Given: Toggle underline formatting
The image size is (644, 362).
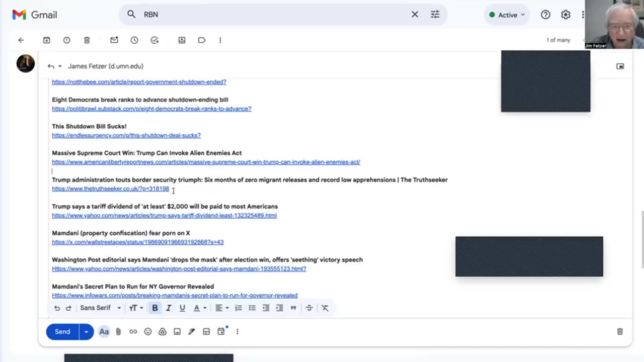Looking at the screenshot, I should pos(182,308).
